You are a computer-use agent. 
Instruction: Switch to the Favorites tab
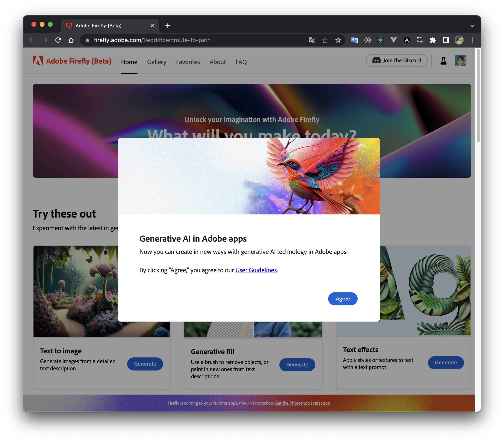tap(188, 62)
